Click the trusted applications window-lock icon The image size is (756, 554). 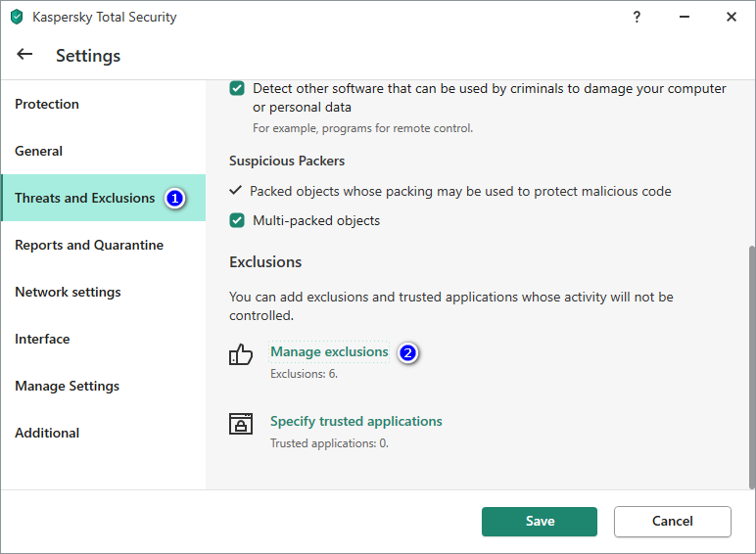[x=241, y=424]
